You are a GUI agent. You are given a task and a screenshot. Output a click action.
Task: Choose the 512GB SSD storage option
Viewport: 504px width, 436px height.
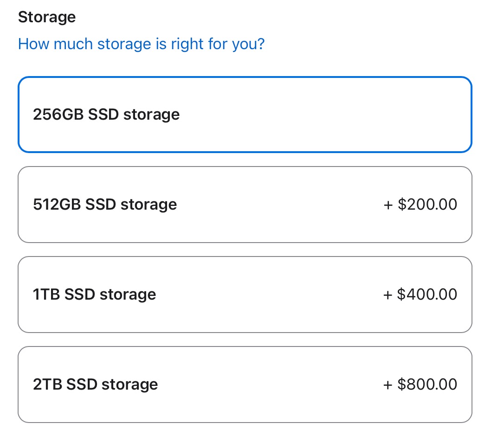tap(245, 205)
